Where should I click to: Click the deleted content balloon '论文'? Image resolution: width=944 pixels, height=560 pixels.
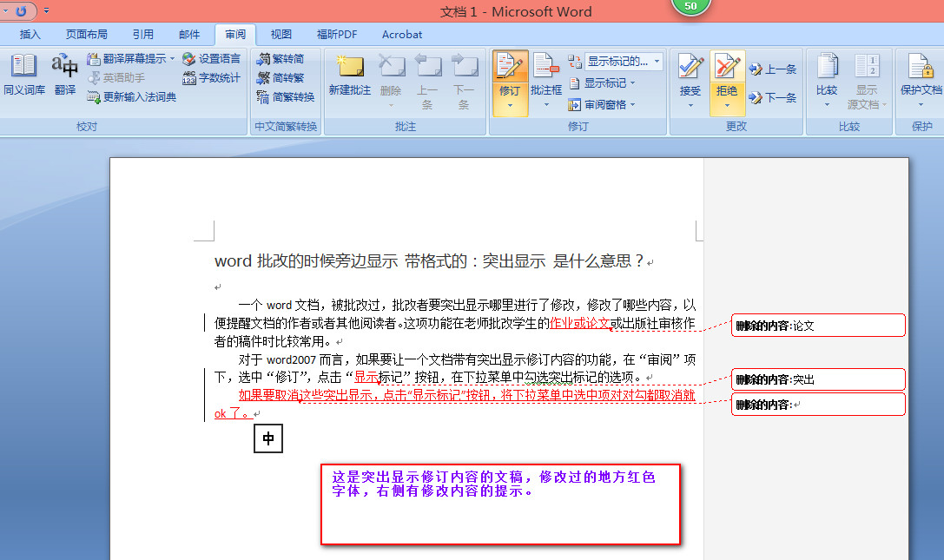(818, 326)
